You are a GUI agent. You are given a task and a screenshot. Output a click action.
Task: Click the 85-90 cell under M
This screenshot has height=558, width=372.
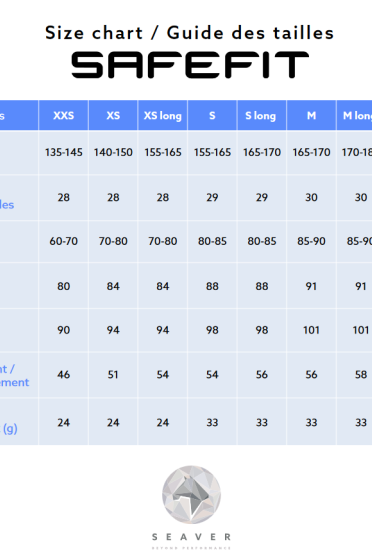311,241
